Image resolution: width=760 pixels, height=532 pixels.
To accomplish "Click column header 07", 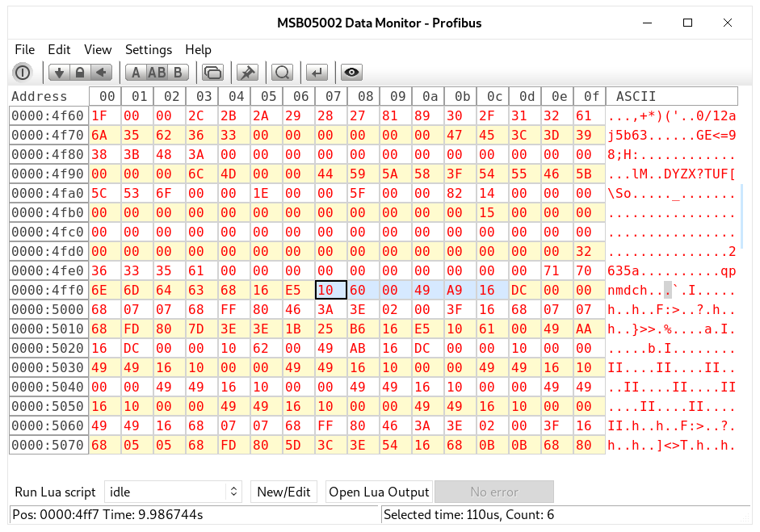I will tap(331, 96).
